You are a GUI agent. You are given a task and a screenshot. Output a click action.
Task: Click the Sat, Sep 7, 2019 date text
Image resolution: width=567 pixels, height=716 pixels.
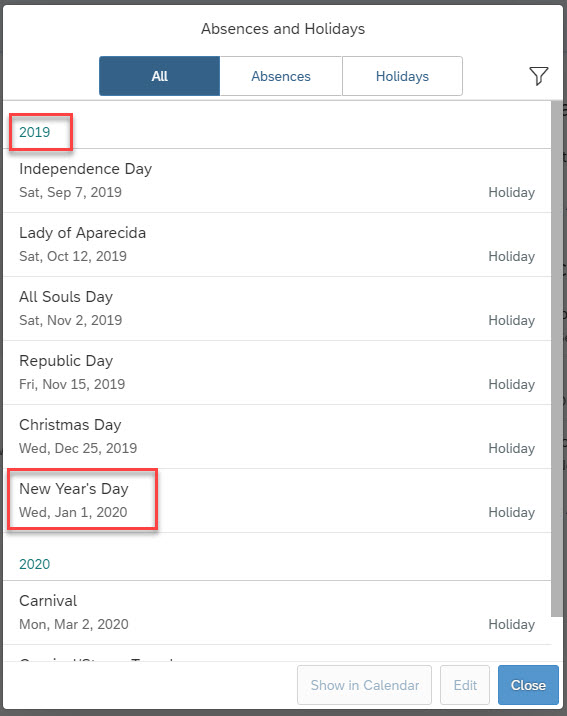[x=70, y=192]
